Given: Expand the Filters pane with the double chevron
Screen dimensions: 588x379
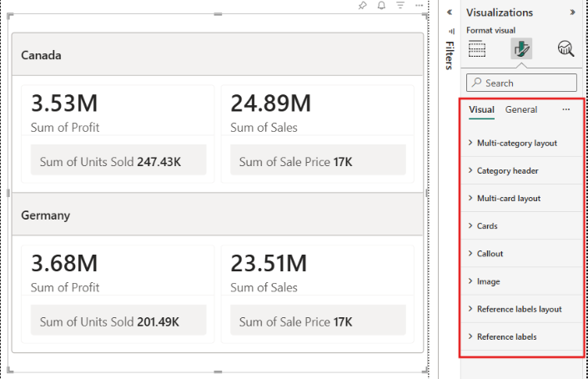Looking at the screenshot, I should [450, 13].
